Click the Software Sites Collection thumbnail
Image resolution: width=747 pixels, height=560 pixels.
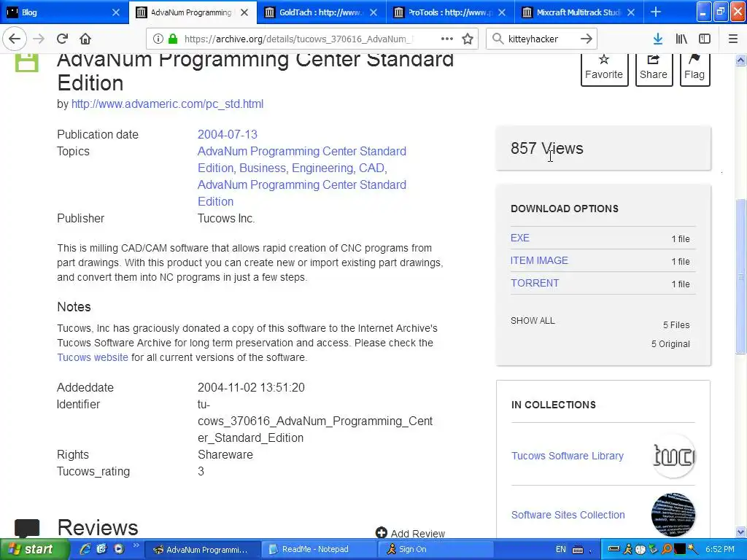click(673, 515)
